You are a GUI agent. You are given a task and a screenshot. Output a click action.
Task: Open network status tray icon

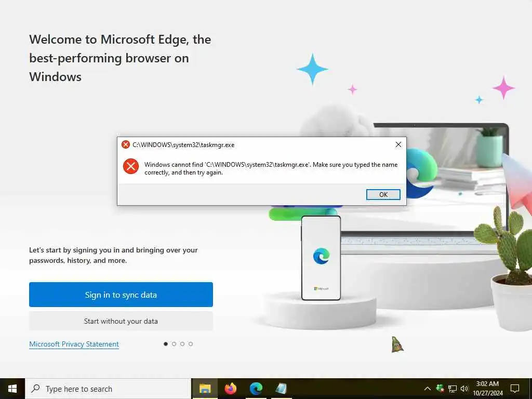click(453, 389)
